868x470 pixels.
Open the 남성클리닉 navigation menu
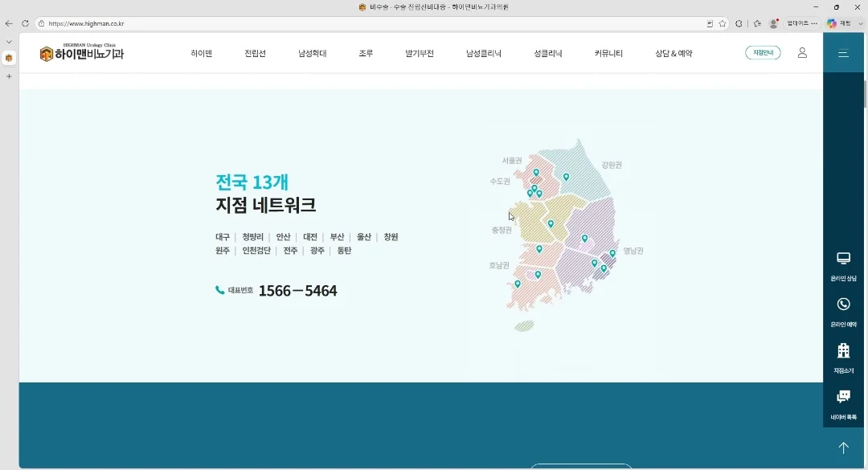[484, 54]
